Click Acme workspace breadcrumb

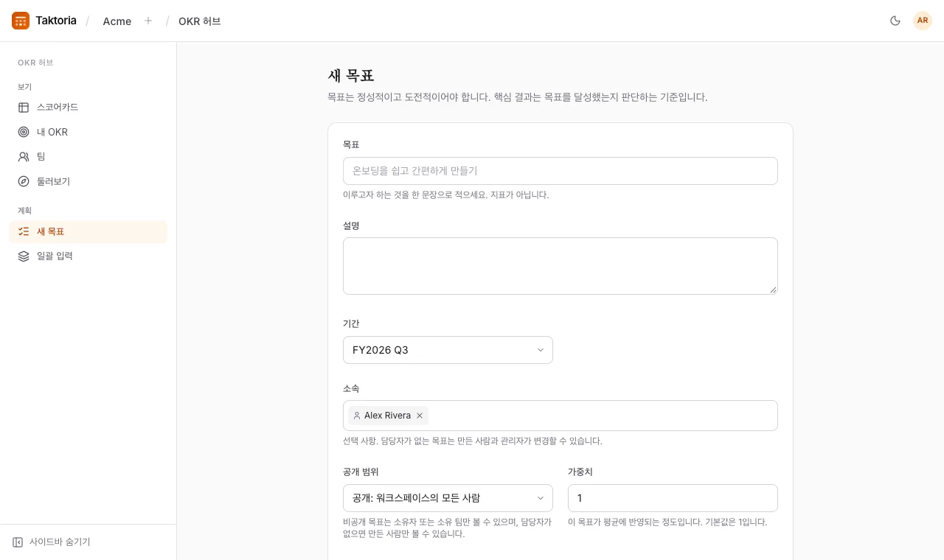(x=117, y=21)
